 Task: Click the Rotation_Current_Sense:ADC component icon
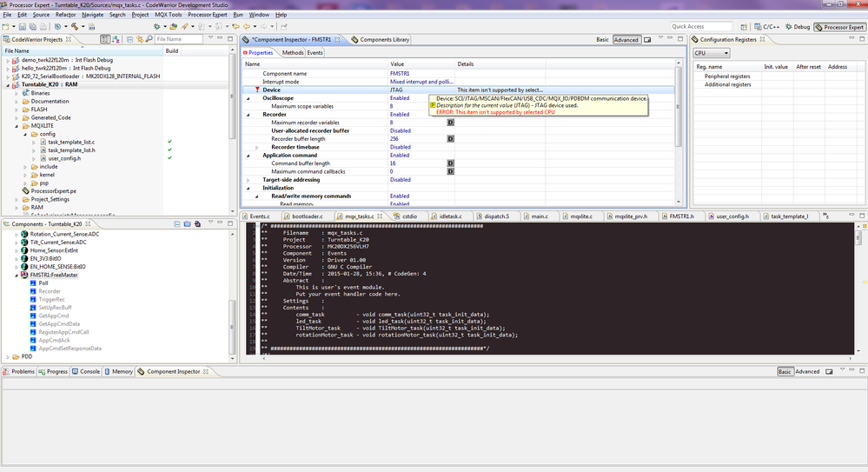[24, 234]
